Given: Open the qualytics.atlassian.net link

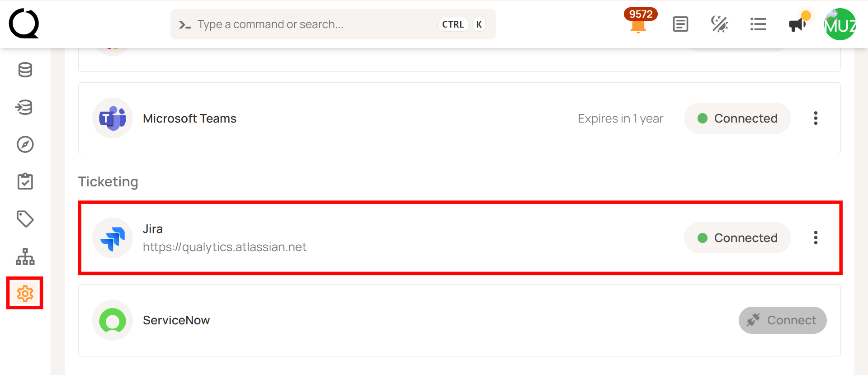Looking at the screenshot, I should click(225, 247).
